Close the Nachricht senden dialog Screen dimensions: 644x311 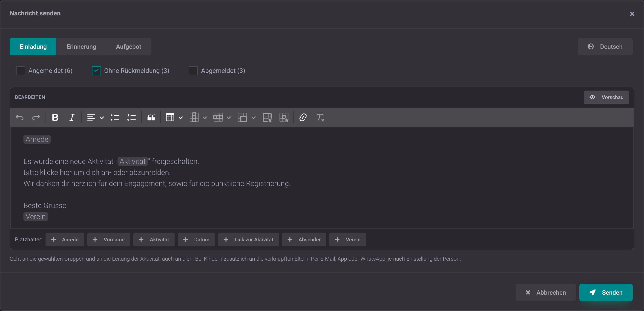point(632,14)
